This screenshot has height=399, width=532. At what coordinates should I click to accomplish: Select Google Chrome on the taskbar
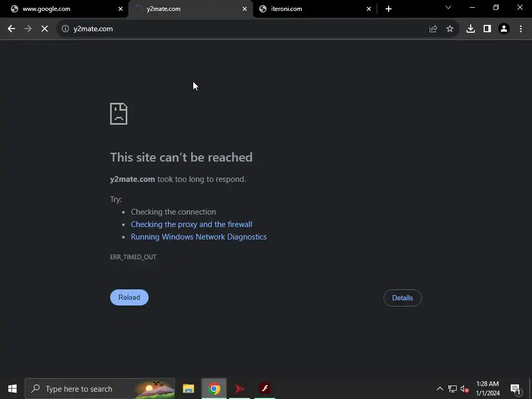214,389
